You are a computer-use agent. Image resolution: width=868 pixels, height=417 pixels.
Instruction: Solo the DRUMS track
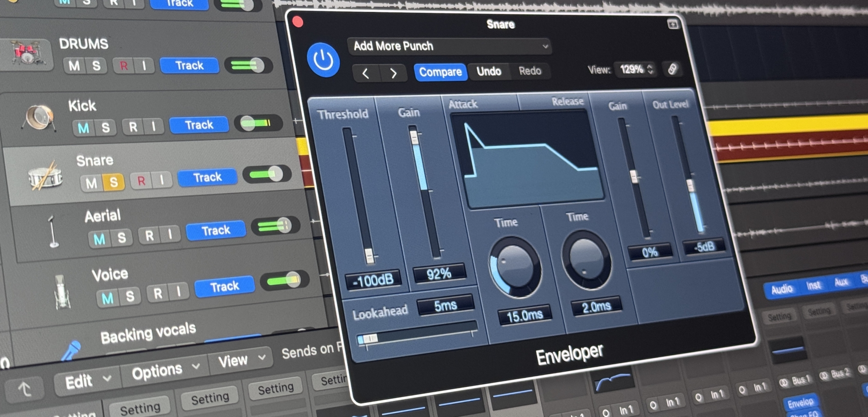[x=96, y=66]
